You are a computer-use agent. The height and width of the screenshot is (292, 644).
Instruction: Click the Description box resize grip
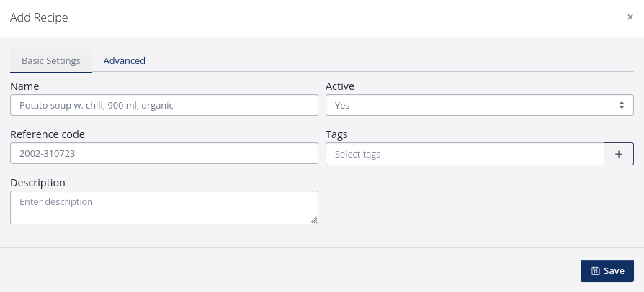[313, 220]
